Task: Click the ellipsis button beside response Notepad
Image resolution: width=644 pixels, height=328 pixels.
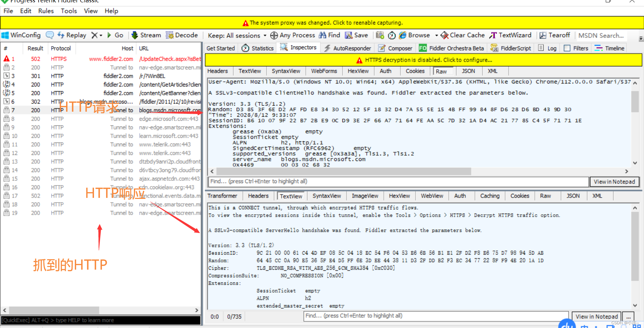Action: [x=628, y=316]
